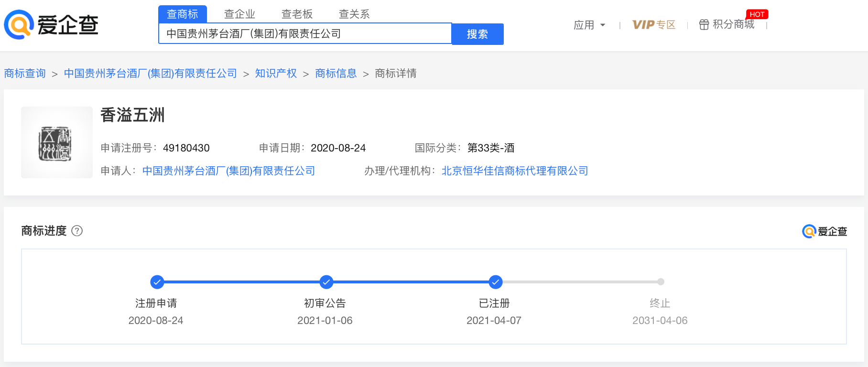The image size is (868, 367).
Task: Click the 已注册 checkmark progress marker
Action: (x=495, y=282)
